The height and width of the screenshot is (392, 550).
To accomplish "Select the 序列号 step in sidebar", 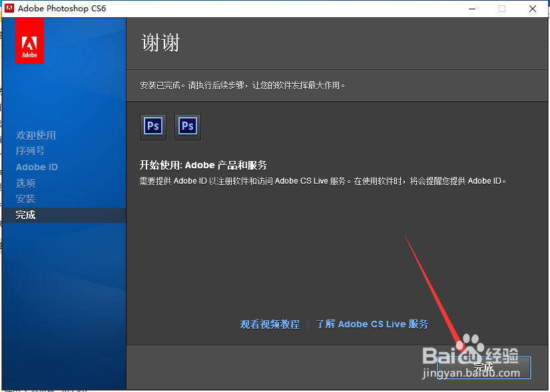I will coord(30,151).
